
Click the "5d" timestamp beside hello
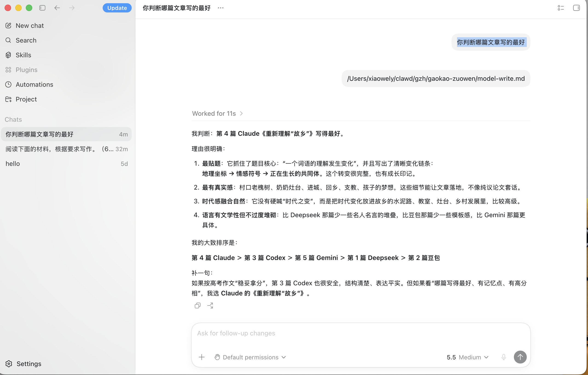[x=124, y=164]
